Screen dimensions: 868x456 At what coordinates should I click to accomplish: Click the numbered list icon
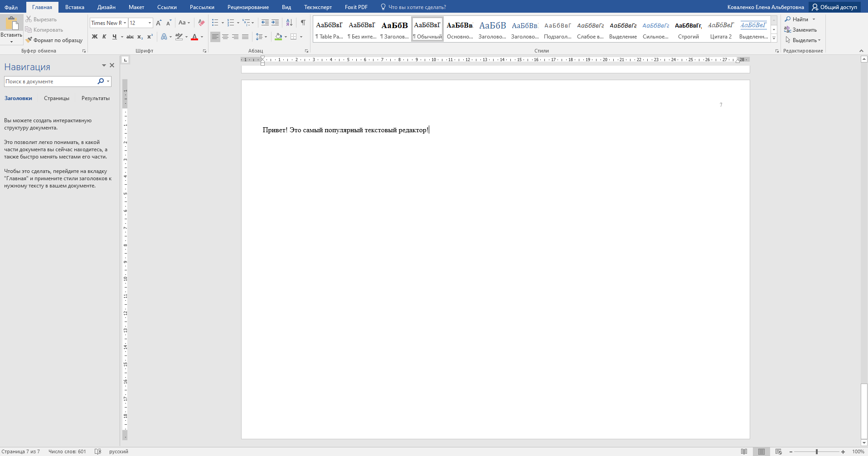(x=231, y=23)
